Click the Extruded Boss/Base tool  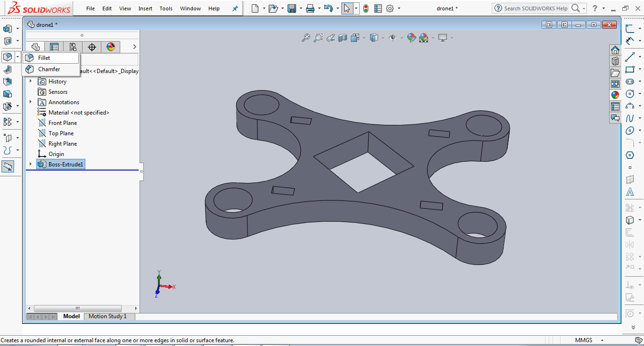coord(8,29)
